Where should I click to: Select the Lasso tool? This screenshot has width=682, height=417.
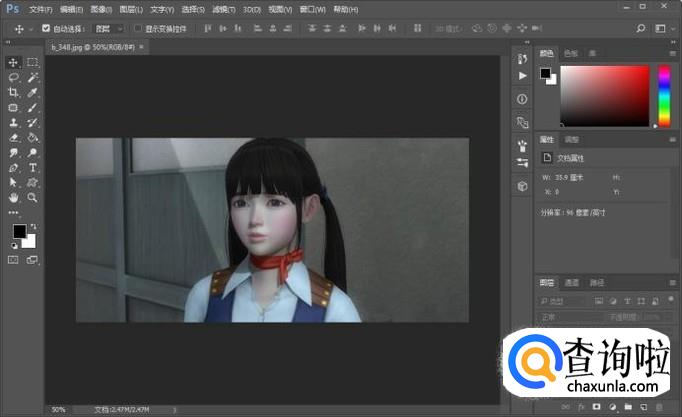pyautogui.click(x=13, y=77)
